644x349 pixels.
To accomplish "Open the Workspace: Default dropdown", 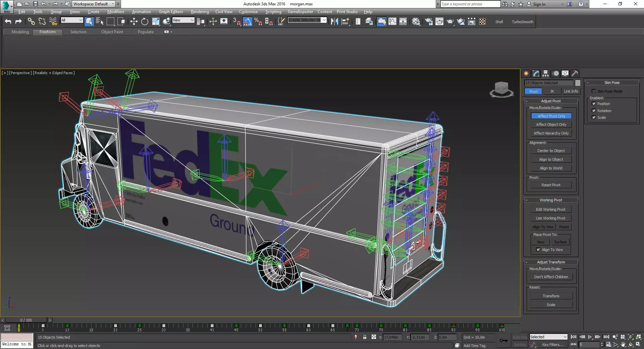I will (x=93, y=4).
